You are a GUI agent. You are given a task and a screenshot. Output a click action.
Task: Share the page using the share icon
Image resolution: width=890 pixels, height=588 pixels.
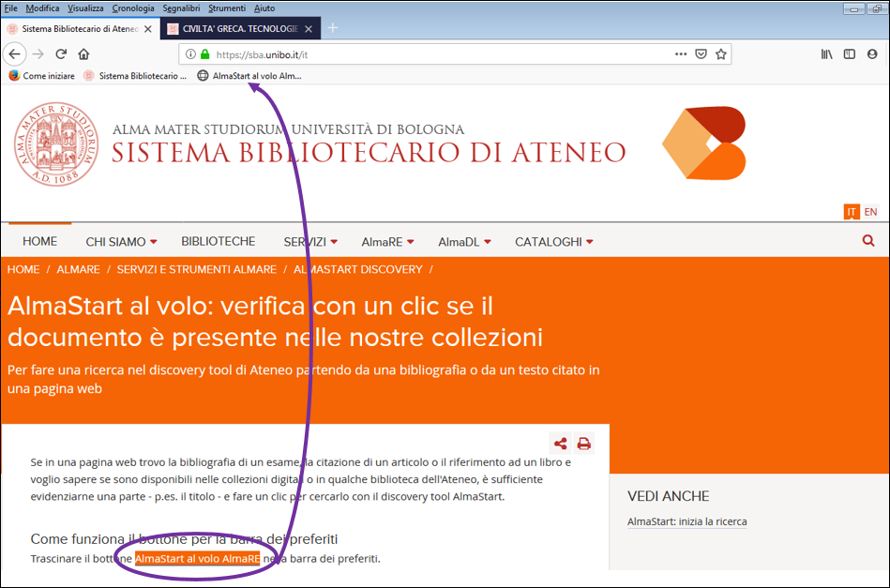(x=561, y=444)
